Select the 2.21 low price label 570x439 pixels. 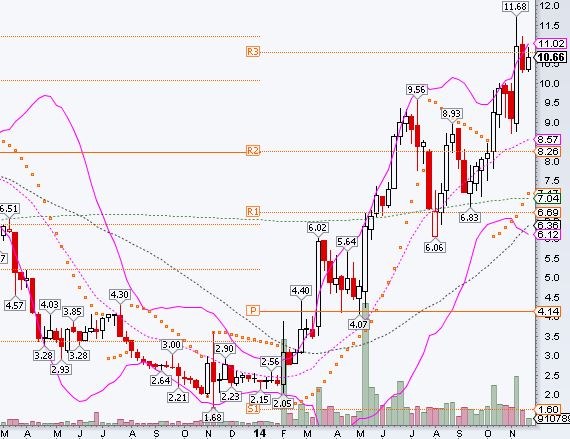pos(178,397)
